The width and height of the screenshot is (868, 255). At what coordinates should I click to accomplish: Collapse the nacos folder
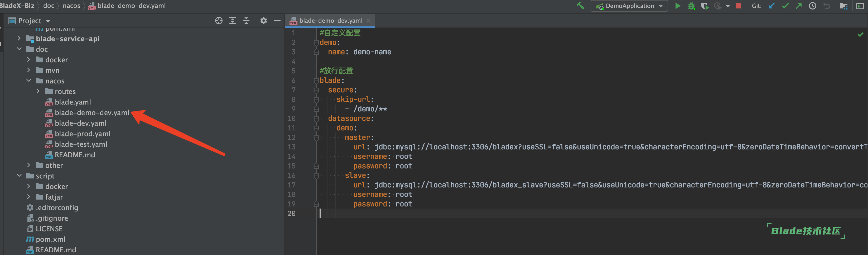coord(29,81)
